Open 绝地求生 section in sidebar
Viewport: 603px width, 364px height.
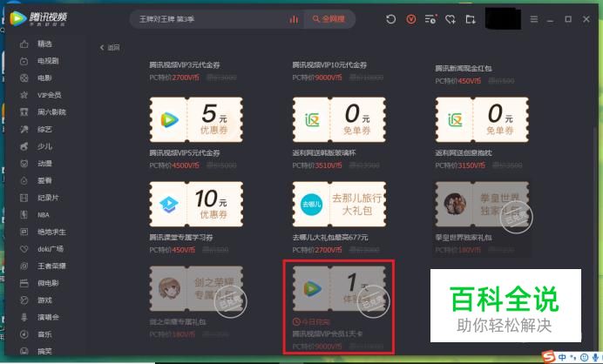(51, 232)
